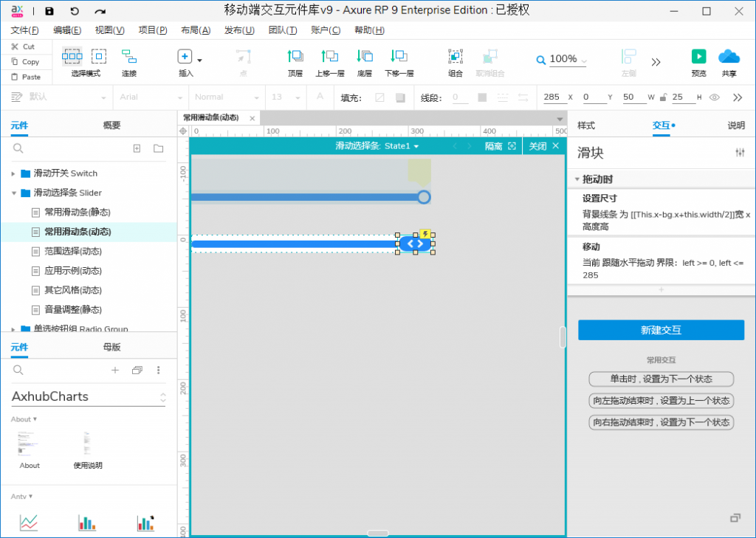Choose intersected selection mode icon

click(72, 56)
